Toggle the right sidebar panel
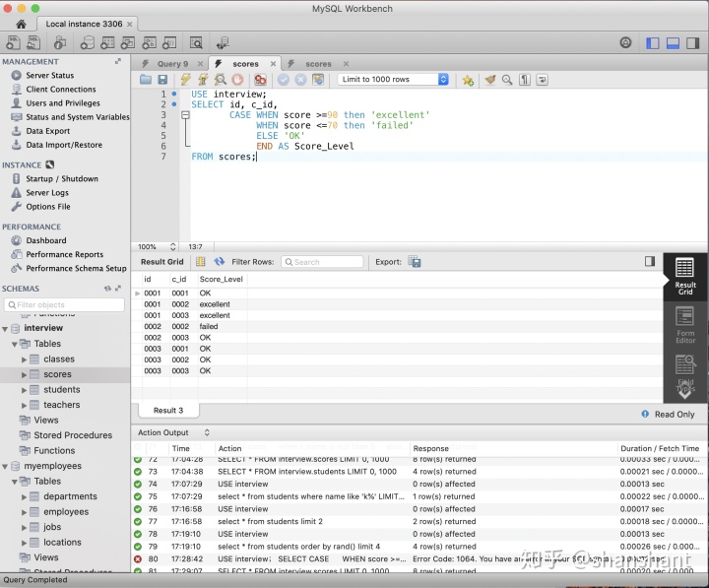 pos(692,43)
